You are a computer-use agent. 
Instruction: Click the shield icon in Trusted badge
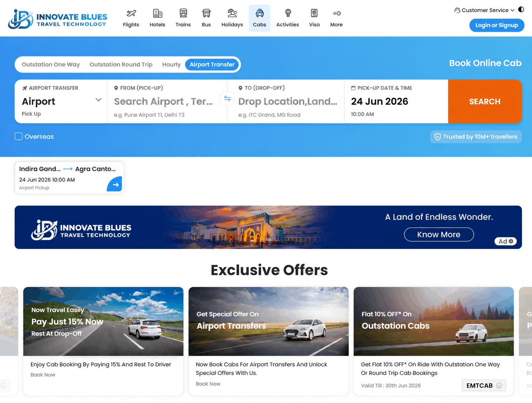[x=438, y=137]
